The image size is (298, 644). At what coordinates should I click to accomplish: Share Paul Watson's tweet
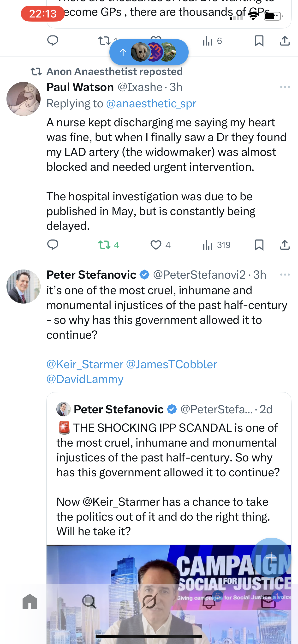click(x=285, y=245)
